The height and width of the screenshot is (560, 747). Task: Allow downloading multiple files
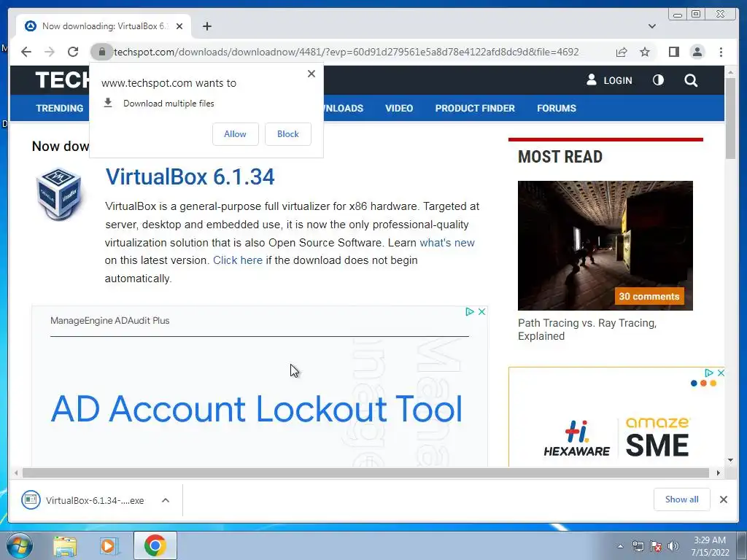(x=236, y=134)
